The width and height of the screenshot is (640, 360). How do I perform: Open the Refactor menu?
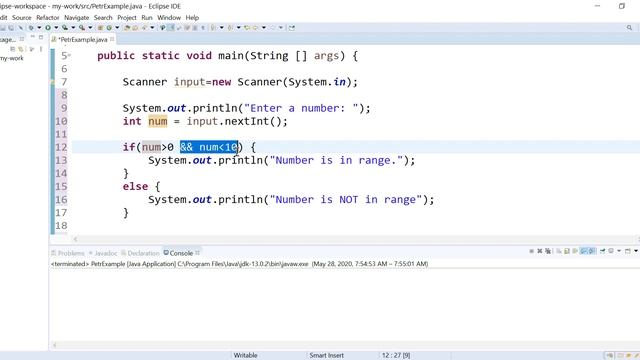(x=47, y=18)
